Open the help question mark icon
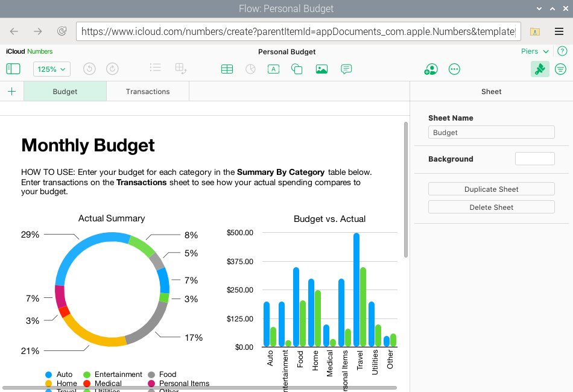Image resolution: width=573 pixels, height=392 pixels. point(562,51)
